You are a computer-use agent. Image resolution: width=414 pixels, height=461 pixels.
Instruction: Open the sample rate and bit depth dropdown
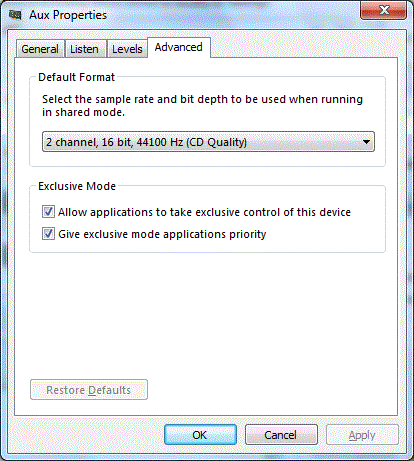pos(208,142)
